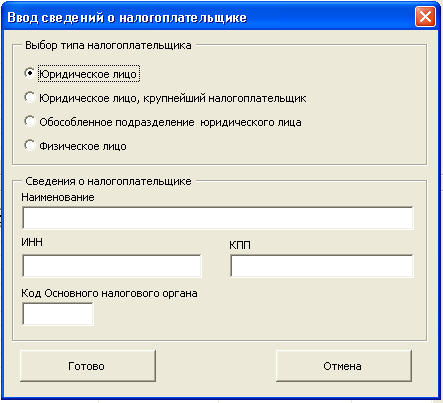Close the dialog with red X
The height and width of the screenshot is (403, 443).
(425, 16)
